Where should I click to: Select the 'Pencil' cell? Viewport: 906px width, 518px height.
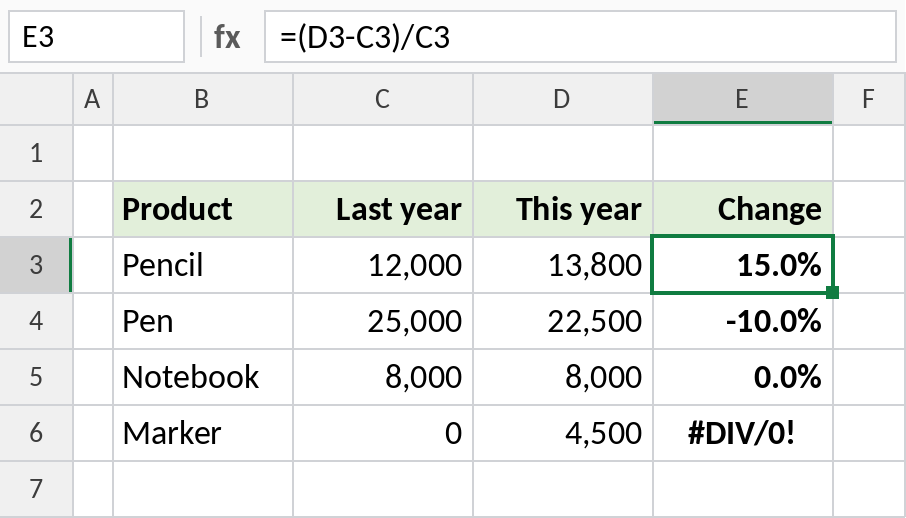pyautogui.click(x=203, y=265)
